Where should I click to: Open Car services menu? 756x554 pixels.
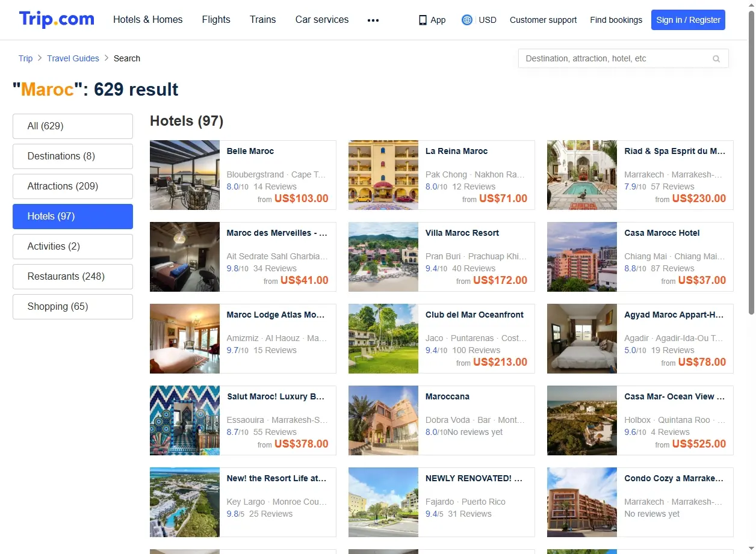click(x=322, y=20)
